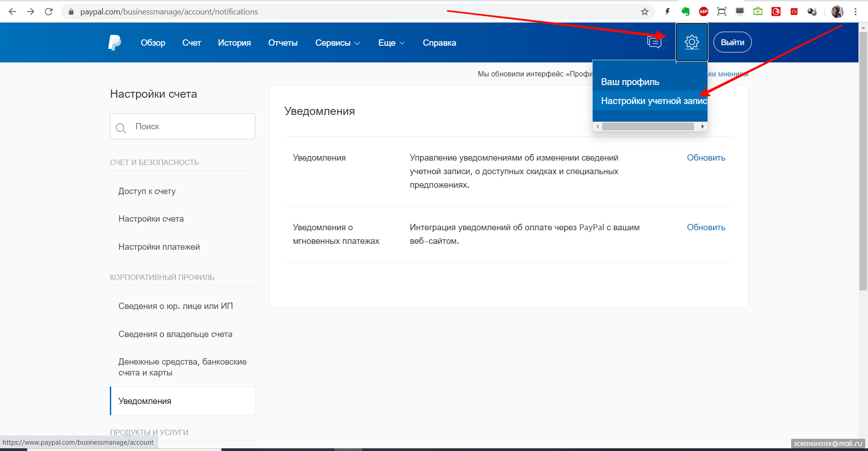Click Обновить for мгновенных платежах notifications
Viewport: 868px width, 451px height.
pos(706,228)
